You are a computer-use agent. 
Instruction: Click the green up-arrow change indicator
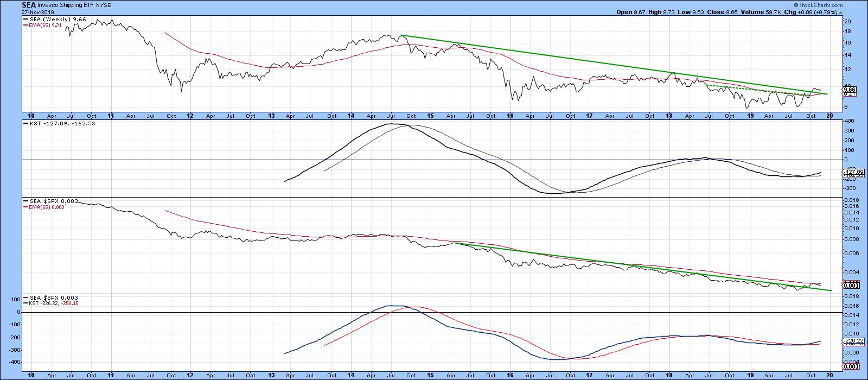[840, 12]
